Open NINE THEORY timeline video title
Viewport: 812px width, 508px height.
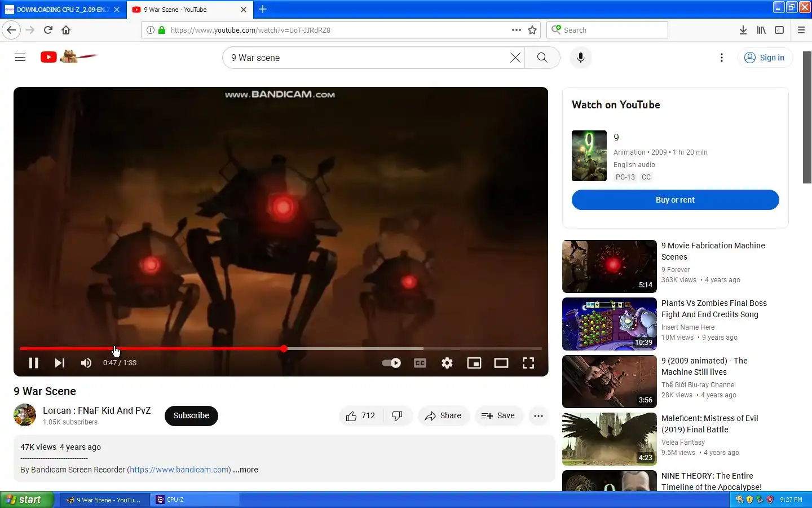point(711,481)
